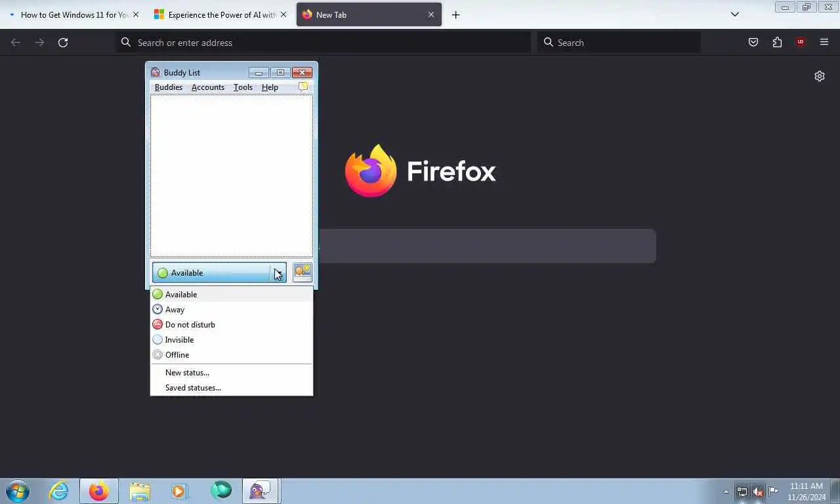
Task: Open the Firefox hamburger application menu
Action: pyautogui.click(x=824, y=43)
